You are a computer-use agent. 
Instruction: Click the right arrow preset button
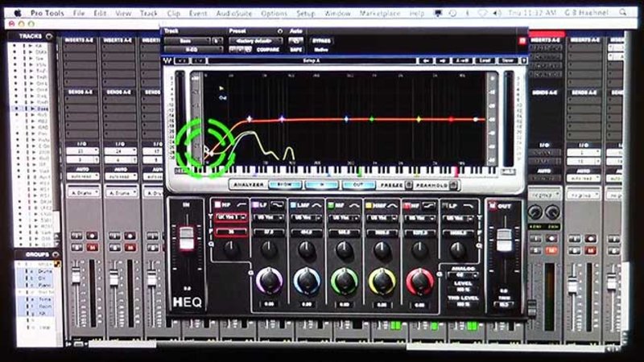(442, 61)
